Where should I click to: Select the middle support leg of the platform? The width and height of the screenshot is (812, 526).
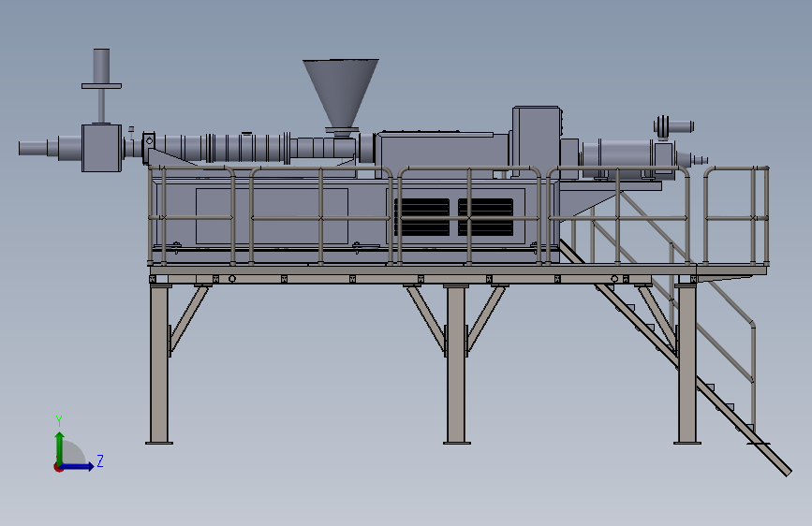(456, 364)
